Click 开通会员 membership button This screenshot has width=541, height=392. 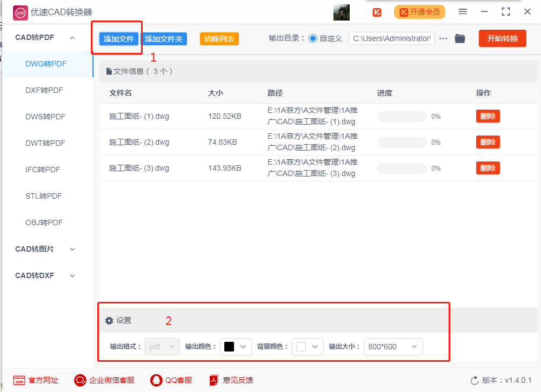(419, 12)
